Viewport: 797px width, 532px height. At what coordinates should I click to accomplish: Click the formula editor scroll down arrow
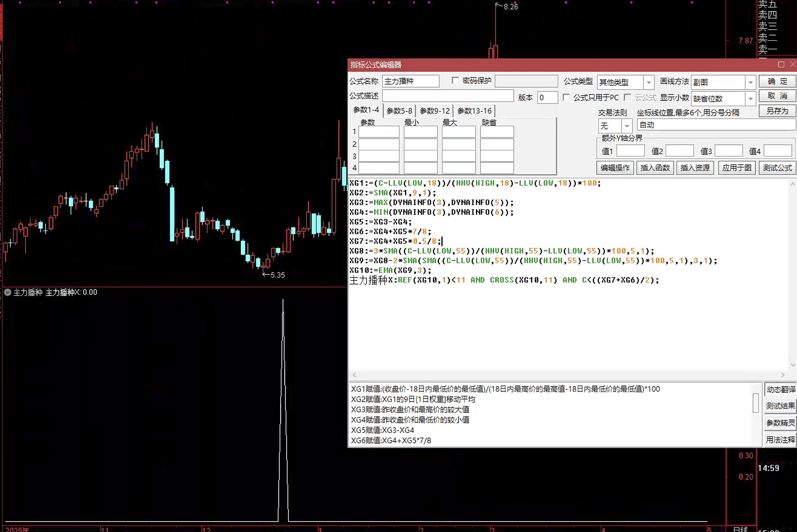pos(793,365)
